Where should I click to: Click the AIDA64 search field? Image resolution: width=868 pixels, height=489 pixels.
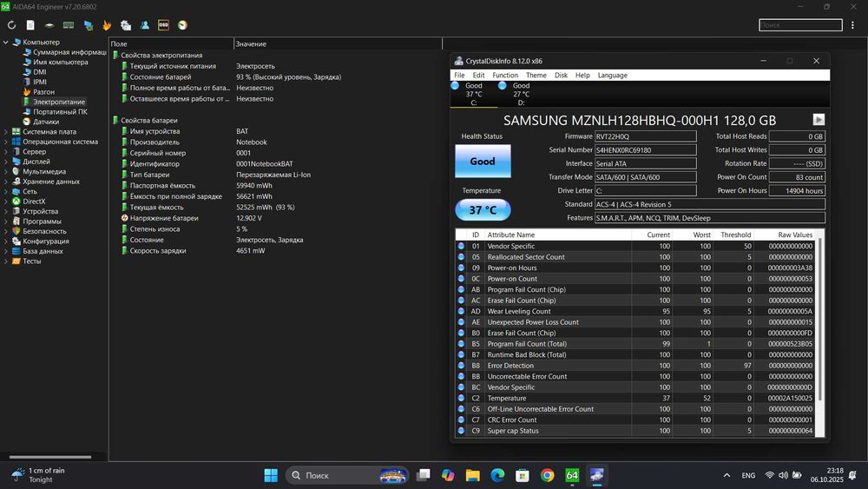(x=800, y=25)
